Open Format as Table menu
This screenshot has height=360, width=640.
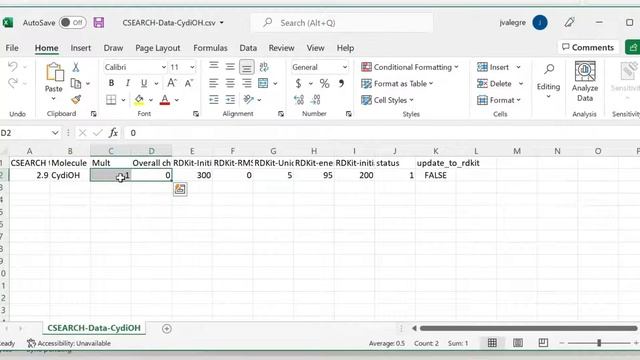(397, 84)
